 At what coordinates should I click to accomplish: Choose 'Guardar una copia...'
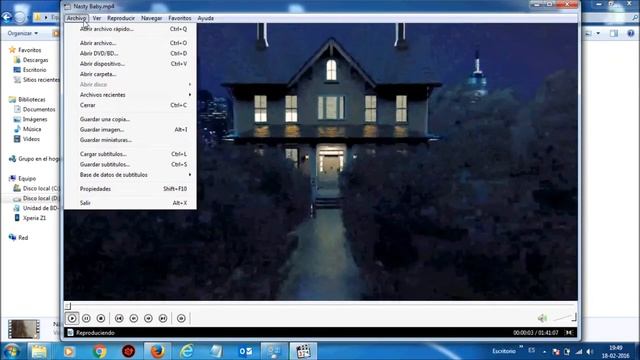click(x=130, y=119)
